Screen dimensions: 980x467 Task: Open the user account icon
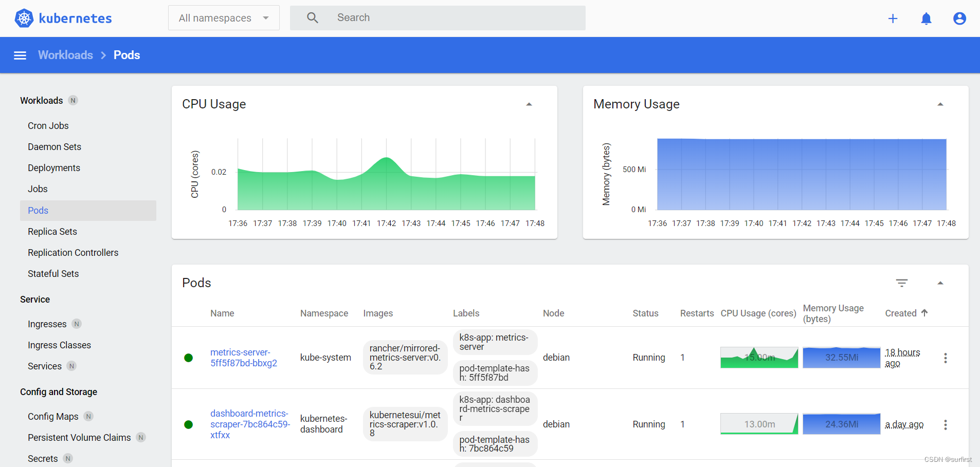point(959,18)
